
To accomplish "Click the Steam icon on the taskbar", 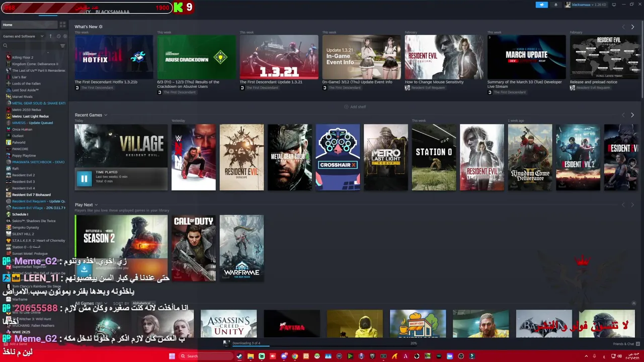I will pyautogui.click(x=239, y=356).
